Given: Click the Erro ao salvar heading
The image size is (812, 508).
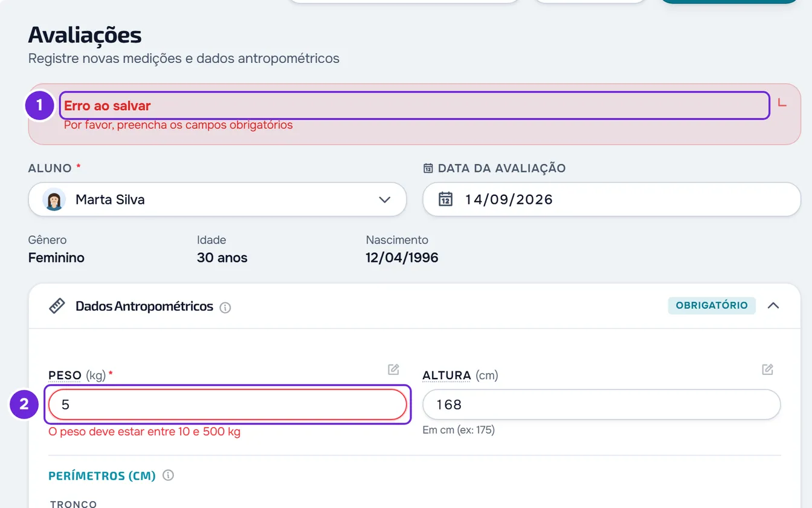Looking at the screenshot, I should click(108, 106).
